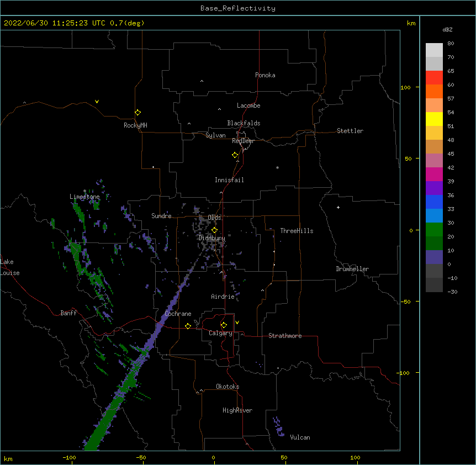The image size is (476, 465).
Task: Click the Olds town label
Action: (x=214, y=218)
